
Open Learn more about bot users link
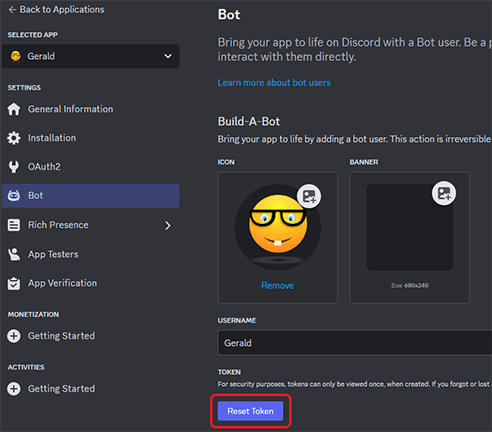tap(274, 83)
